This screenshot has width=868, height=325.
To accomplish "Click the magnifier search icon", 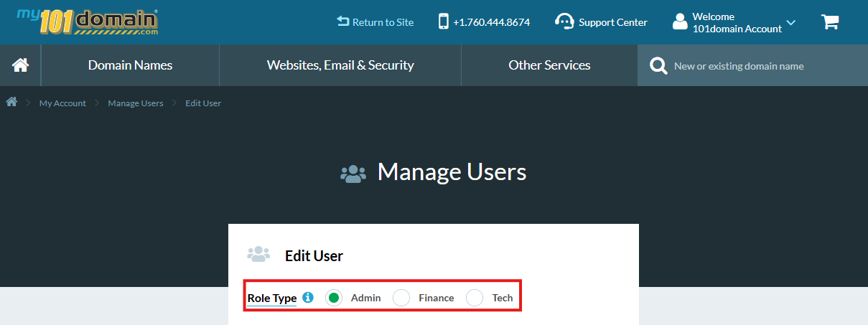I will click(x=658, y=66).
